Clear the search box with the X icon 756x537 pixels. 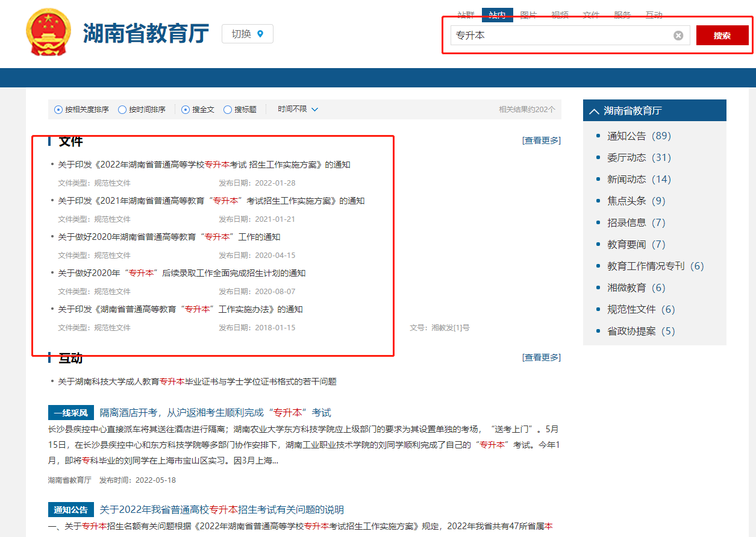(679, 35)
